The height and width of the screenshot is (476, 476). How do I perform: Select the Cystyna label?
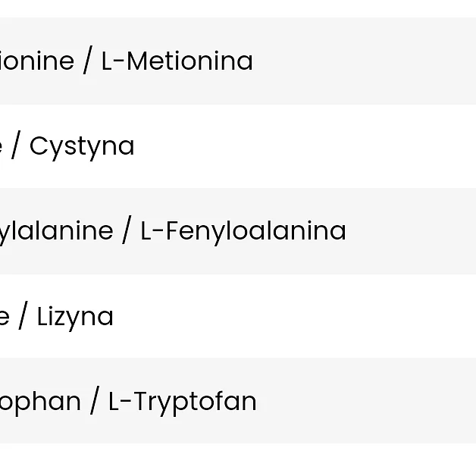pos(82,146)
